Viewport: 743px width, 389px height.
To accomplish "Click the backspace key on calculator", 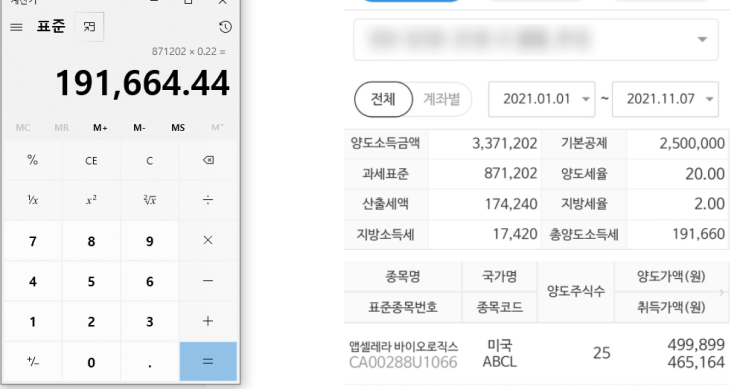I will tap(208, 160).
